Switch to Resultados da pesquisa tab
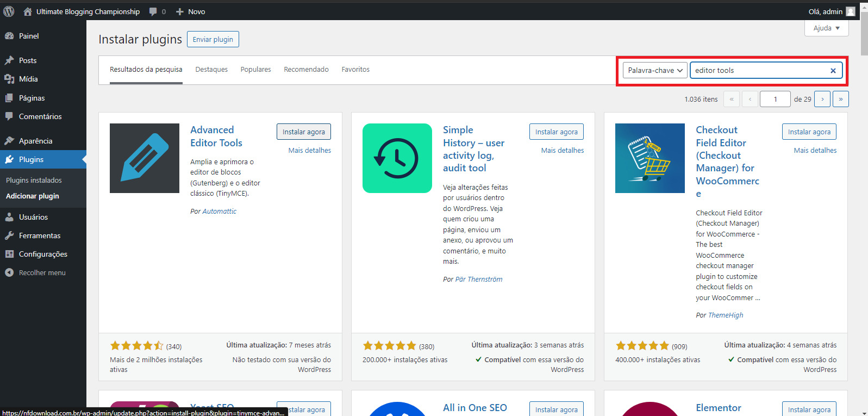The height and width of the screenshot is (416, 868). tap(146, 70)
